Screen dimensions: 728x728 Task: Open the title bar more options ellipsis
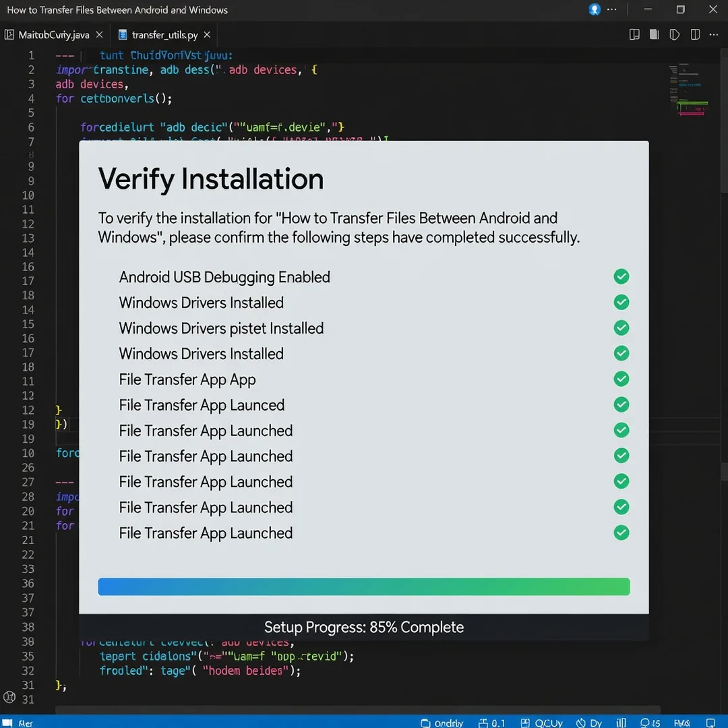click(612, 9)
